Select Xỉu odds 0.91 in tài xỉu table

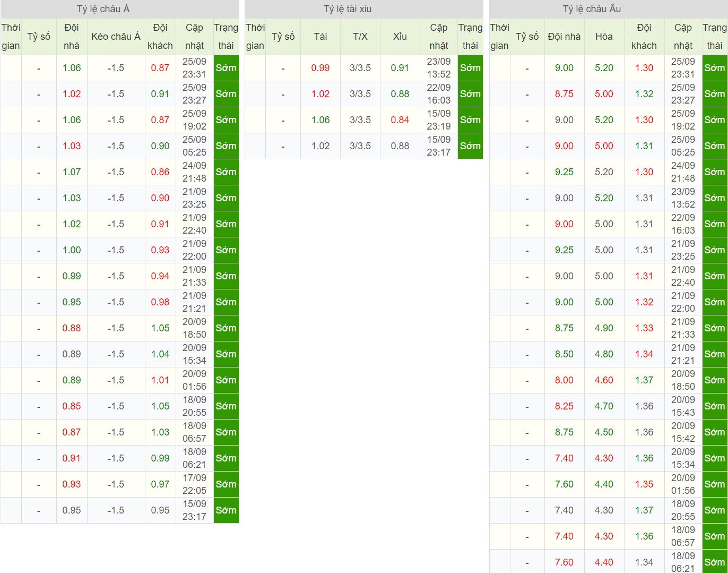(400, 68)
